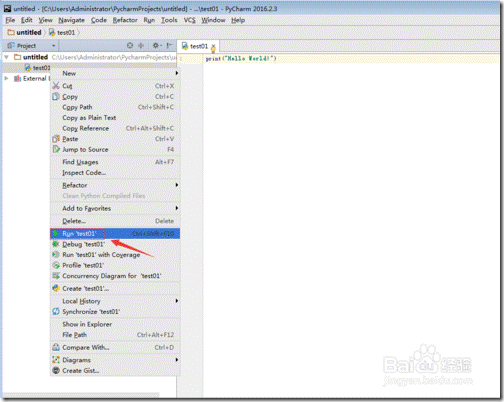Click the test01 Python file icon in tree
The image size is (504, 402).
pyautogui.click(x=28, y=68)
